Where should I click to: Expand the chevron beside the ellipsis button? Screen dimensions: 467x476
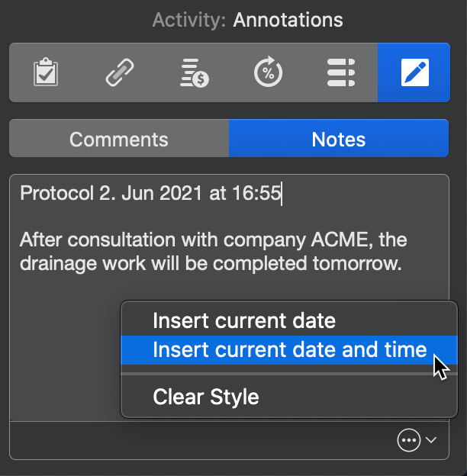click(432, 440)
